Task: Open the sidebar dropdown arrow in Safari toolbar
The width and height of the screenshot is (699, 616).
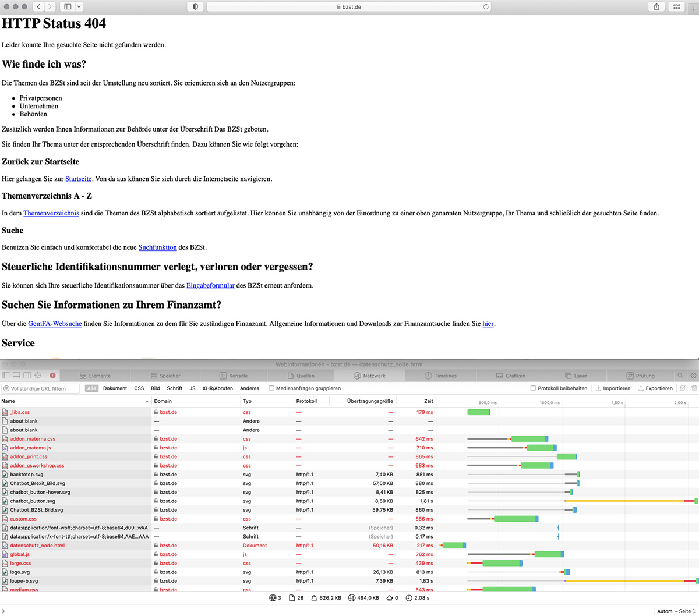Action: pos(79,6)
